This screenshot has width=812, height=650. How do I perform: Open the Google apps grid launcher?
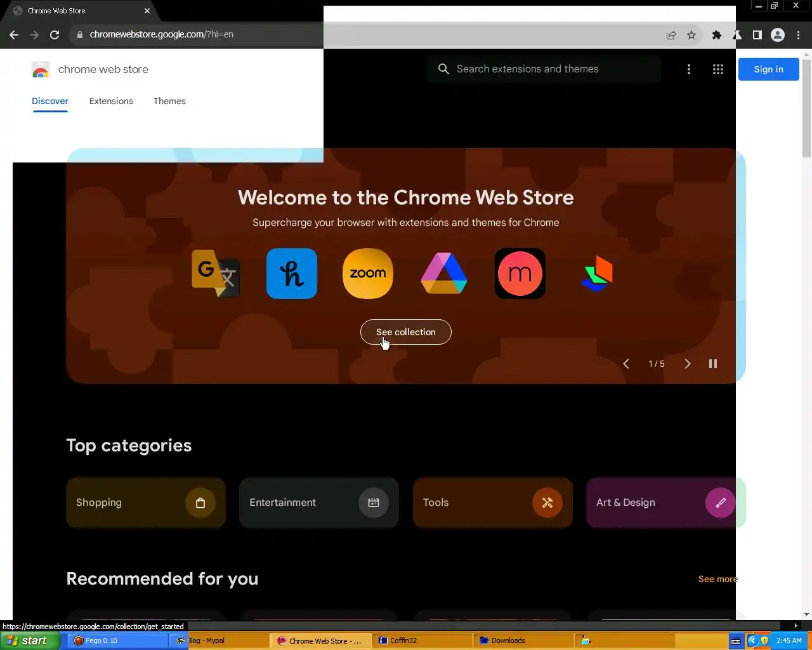(x=718, y=69)
